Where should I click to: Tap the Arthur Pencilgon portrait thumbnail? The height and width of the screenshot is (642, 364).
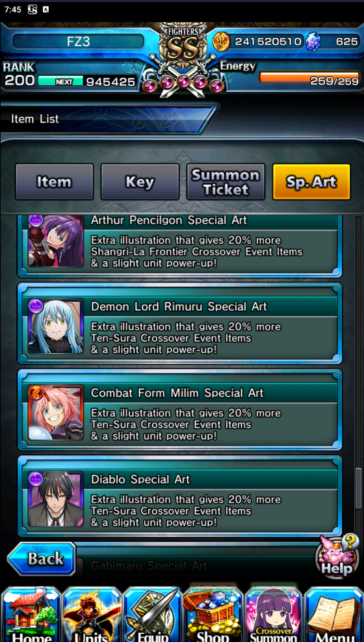56,241
